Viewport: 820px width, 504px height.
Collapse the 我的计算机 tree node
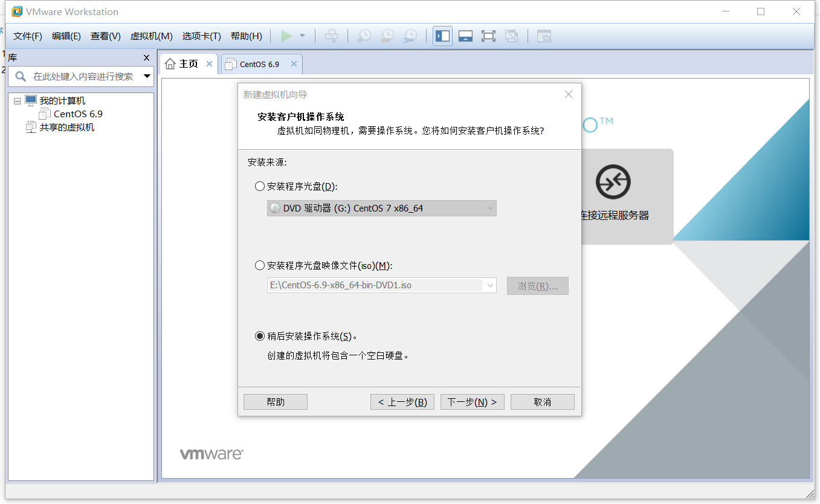[17, 101]
